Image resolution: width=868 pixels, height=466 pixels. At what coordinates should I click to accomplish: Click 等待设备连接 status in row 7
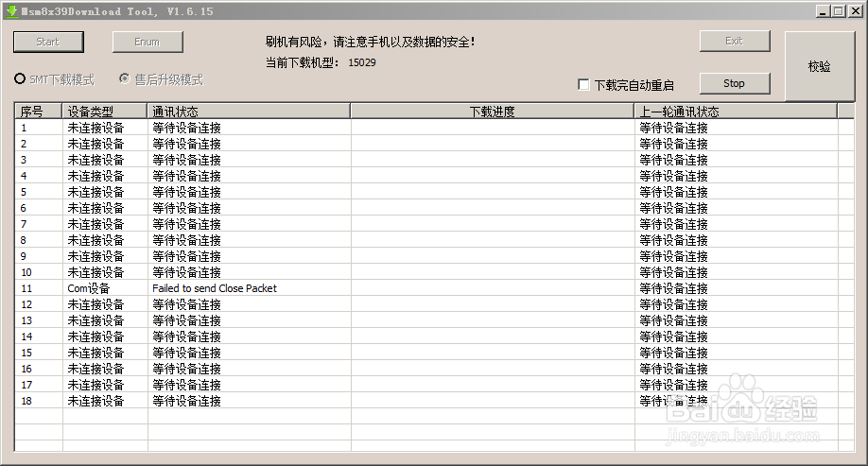pos(186,224)
